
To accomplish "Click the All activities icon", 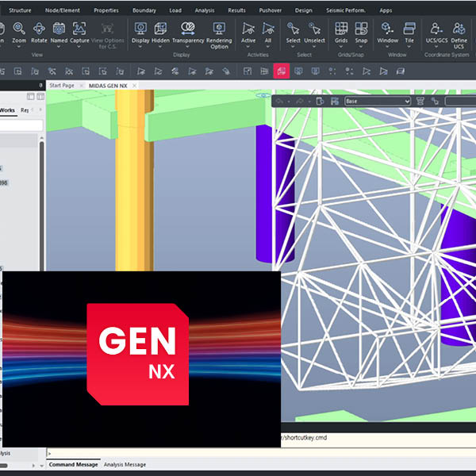I will click(x=268, y=29).
